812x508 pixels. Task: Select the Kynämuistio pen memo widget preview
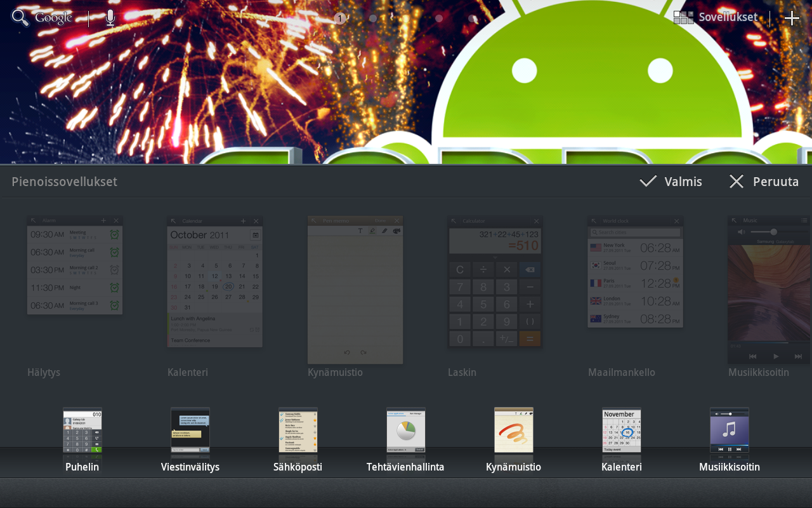(x=355, y=290)
